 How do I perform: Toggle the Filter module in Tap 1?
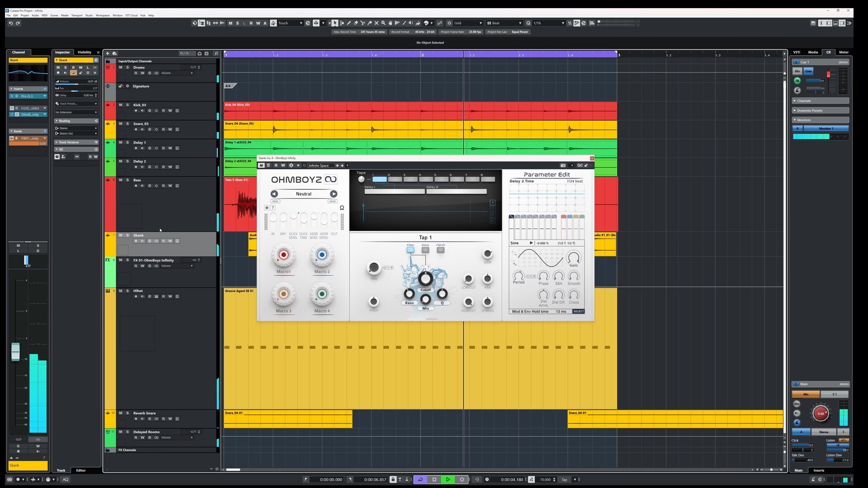410,249
